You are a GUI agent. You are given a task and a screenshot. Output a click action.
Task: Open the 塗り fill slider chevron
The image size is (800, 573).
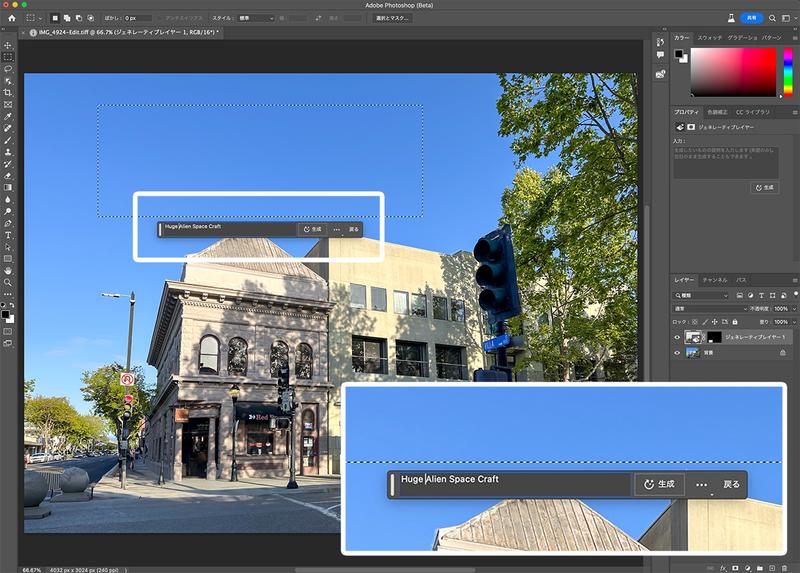pyautogui.click(x=793, y=322)
